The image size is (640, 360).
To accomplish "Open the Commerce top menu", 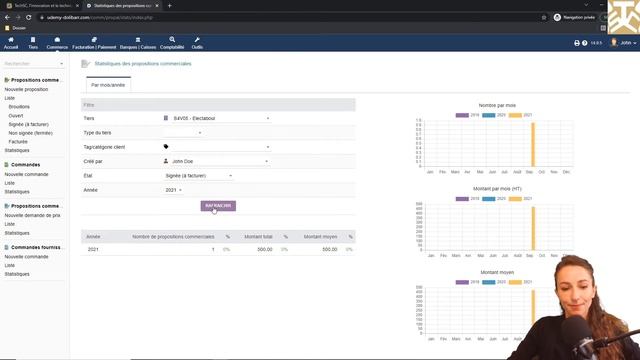I will 57,43.
